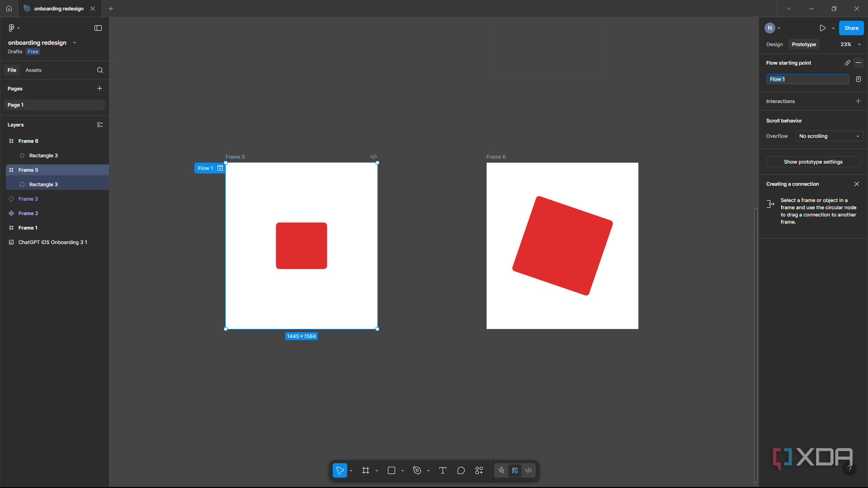Toggle Dev Mode in bottom toolbar
This screenshot has height=488, width=868.
[528, 470]
